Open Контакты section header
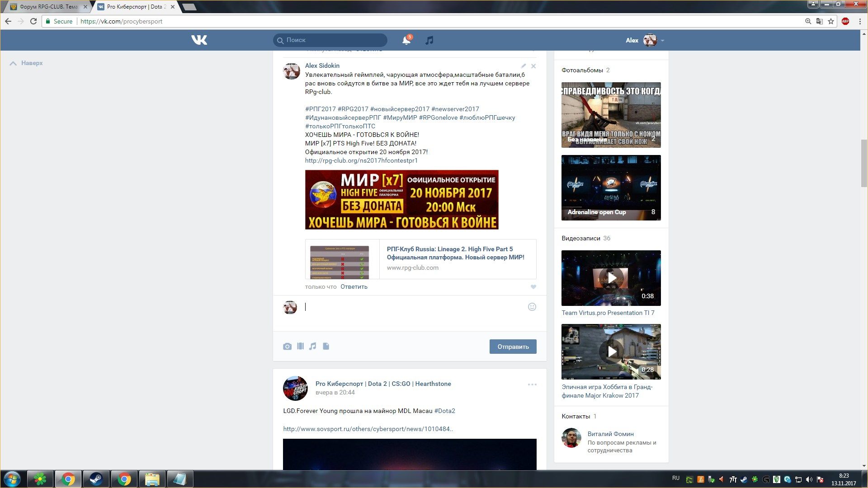The height and width of the screenshot is (488, 868). (x=576, y=416)
